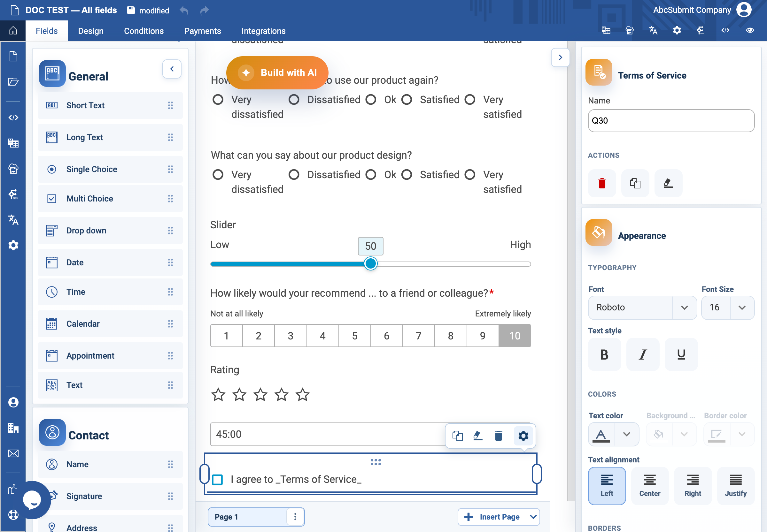Click the mail envelope icon in the left sidebar

(13, 453)
